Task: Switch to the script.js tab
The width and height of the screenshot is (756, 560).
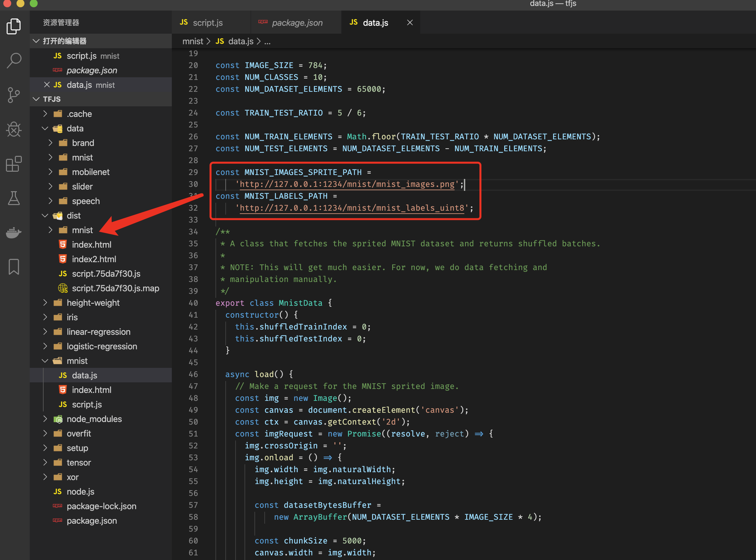Action: (207, 23)
